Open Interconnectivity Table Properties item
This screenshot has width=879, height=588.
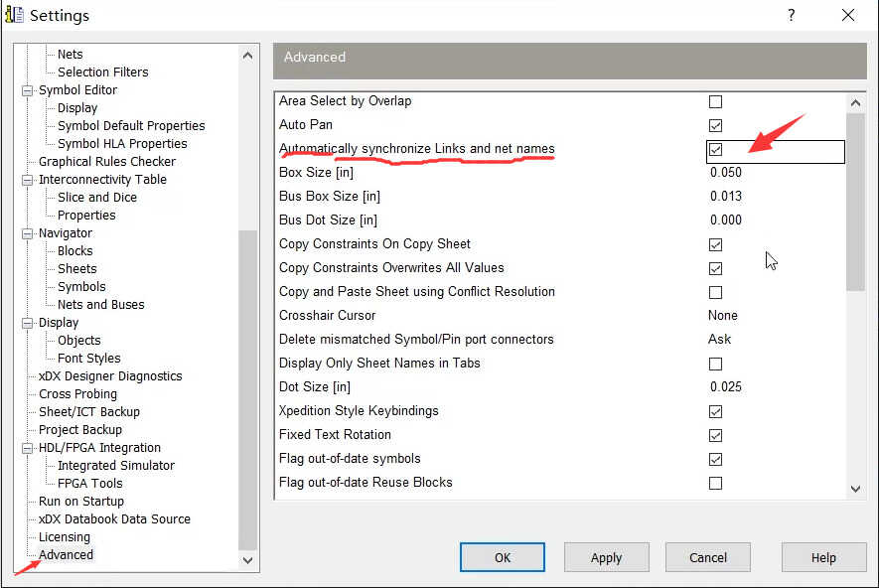click(x=86, y=216)
